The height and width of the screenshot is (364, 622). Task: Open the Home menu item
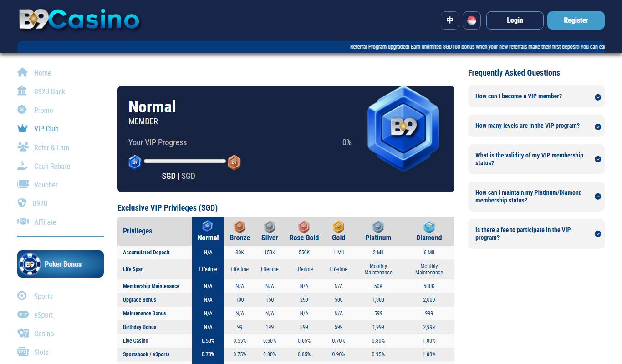42,73
